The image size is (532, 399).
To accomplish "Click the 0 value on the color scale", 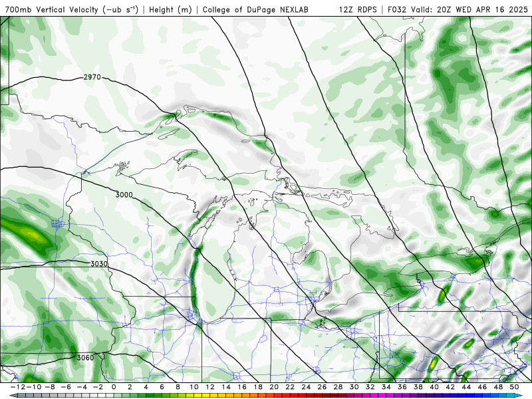I will click(x=114, y=387).
